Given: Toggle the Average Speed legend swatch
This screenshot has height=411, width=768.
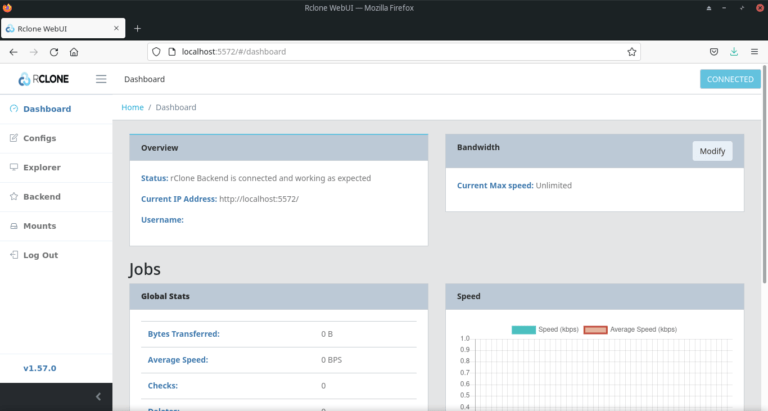Looking at the screenshot, I should (x=596, y=329).
